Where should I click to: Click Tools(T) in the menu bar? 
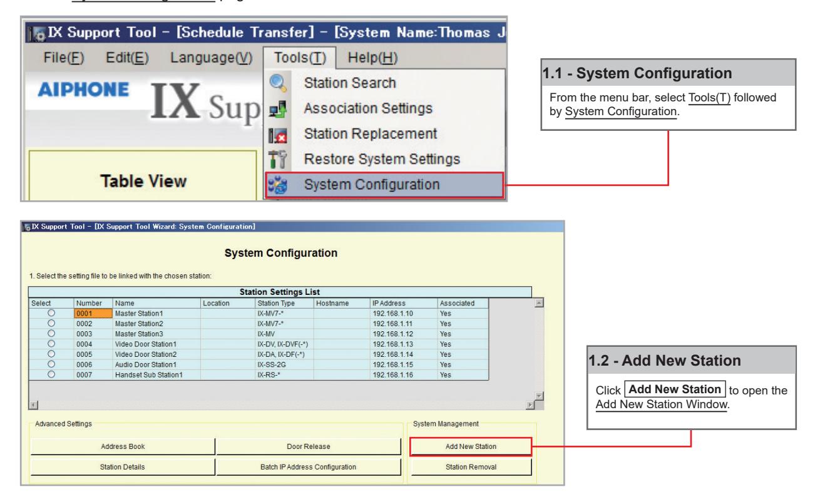click(300, 57)
